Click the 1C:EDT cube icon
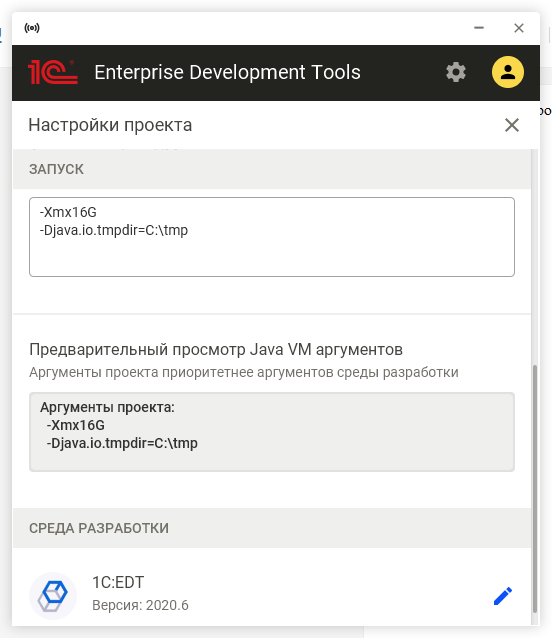552x638 pixels. [x=53, y=596]
